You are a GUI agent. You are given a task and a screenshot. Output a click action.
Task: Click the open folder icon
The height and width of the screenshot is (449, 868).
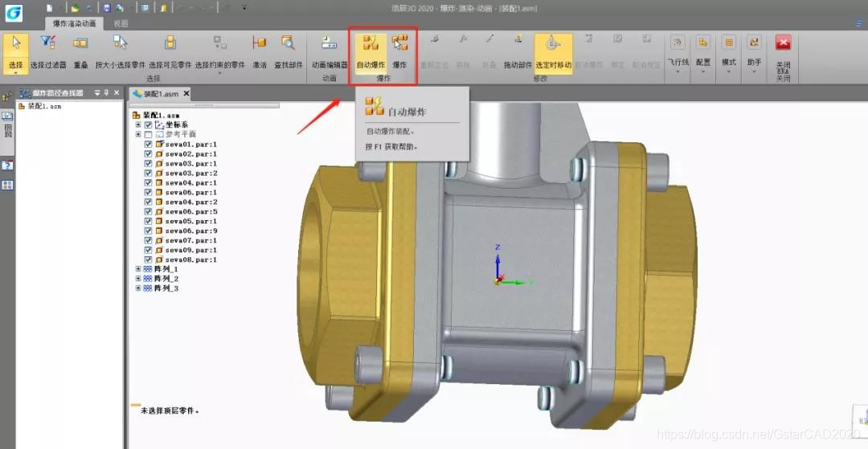[75, 8]
